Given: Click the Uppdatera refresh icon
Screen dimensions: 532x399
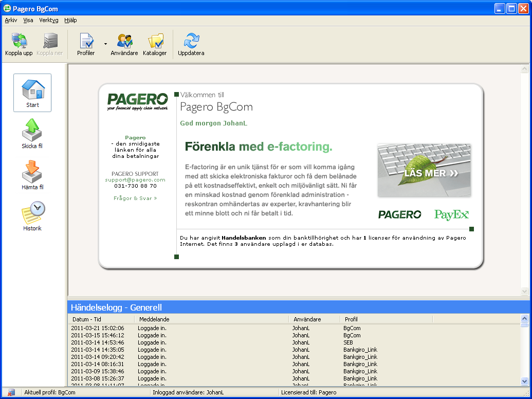Looking at the screenshot, I should (191, 41).
